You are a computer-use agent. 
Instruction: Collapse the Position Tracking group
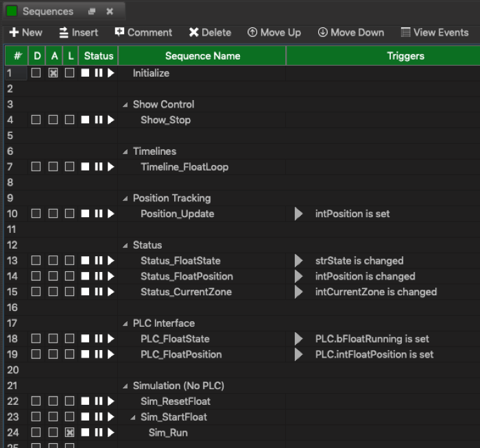(125, 199)
